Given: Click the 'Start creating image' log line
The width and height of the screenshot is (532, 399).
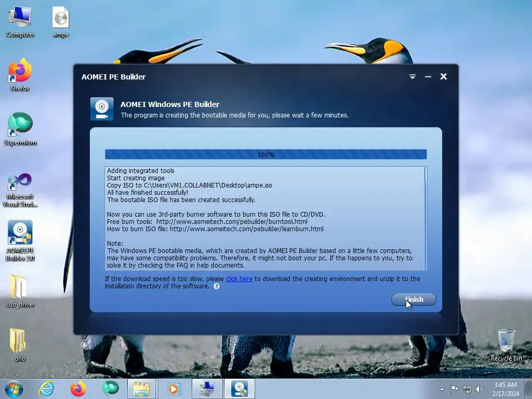Looking at the screenshot, I should click(x=136, y=178).
